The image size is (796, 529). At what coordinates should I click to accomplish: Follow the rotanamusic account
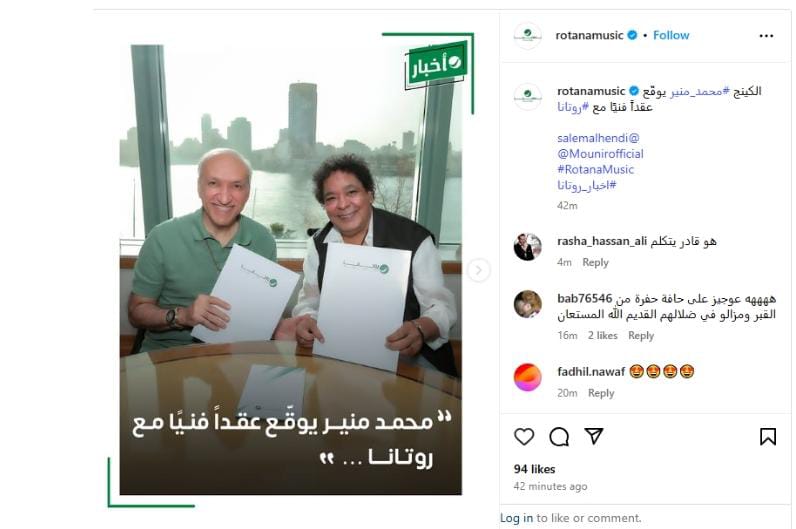click(671, 35)
